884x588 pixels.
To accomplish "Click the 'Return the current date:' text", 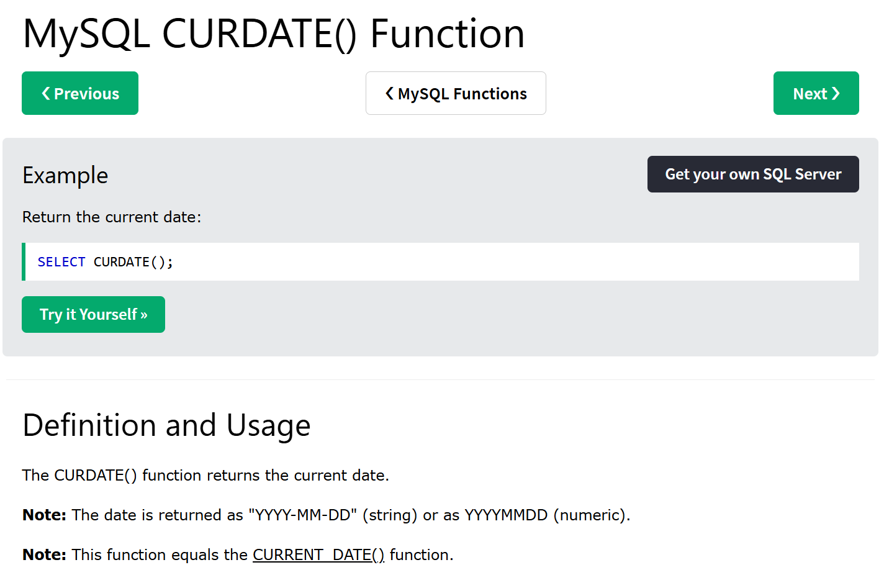I will pyautogui.click(x=112, y=217).
